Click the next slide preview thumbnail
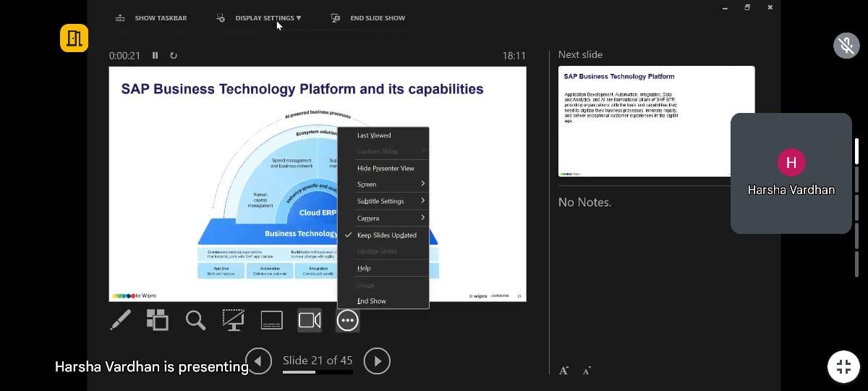868x391 pixels. point(657,122)
